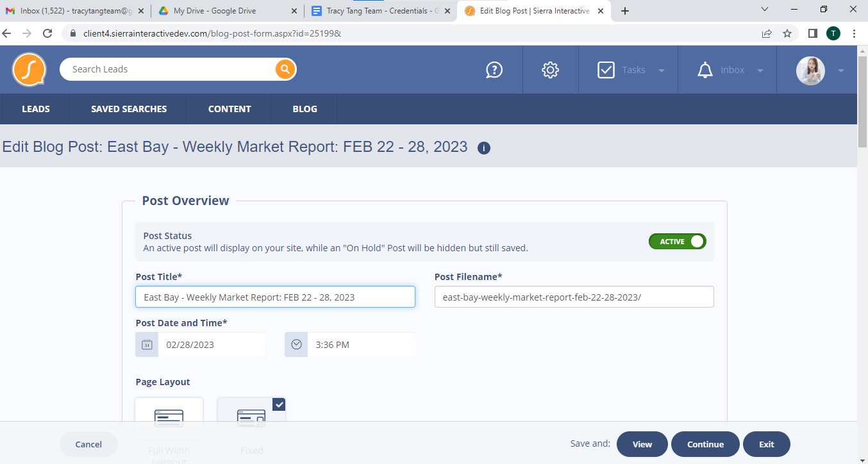
Task: Close the Gmail Inbox tab
Action: (x=141, y=11)
